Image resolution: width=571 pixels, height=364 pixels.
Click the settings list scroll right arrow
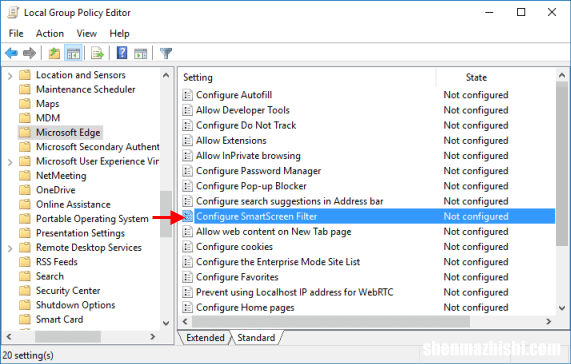(549, 322)
